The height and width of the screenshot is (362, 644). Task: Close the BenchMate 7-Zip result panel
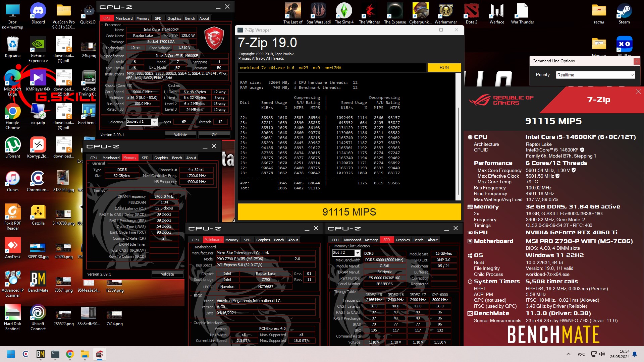[638, 91]
